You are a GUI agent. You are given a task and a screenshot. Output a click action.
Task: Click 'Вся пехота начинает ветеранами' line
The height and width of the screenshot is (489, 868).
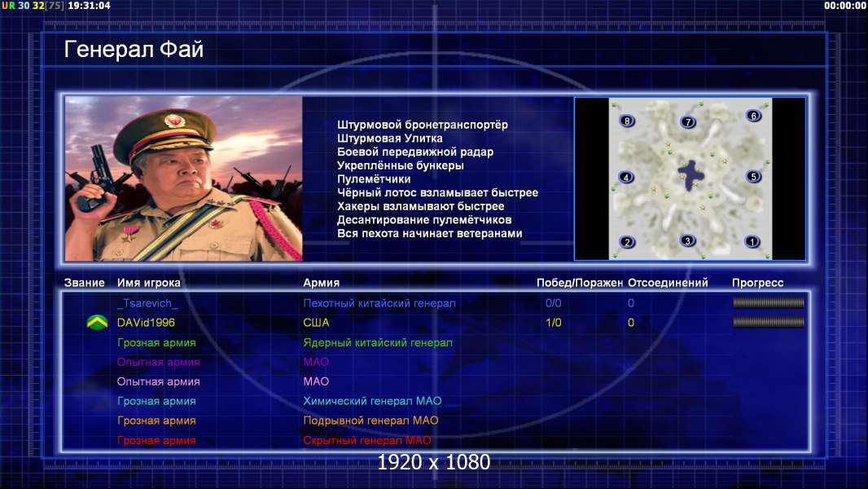430,233
